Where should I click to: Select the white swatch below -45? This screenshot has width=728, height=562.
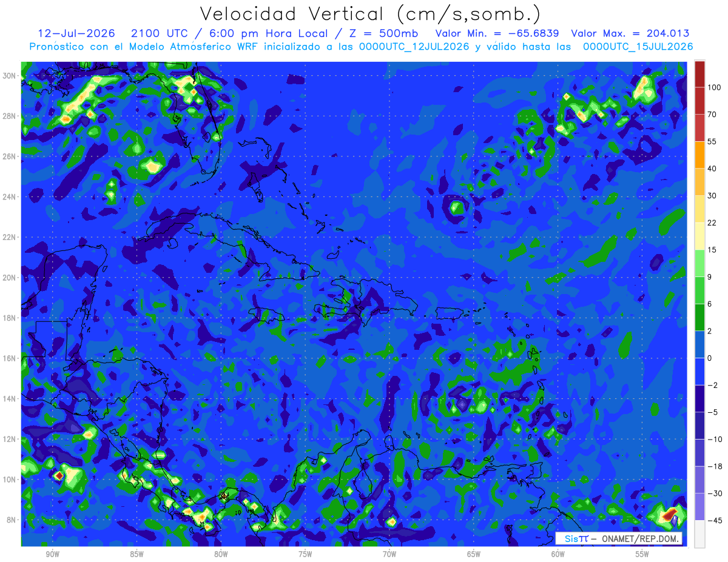(699, 534)
